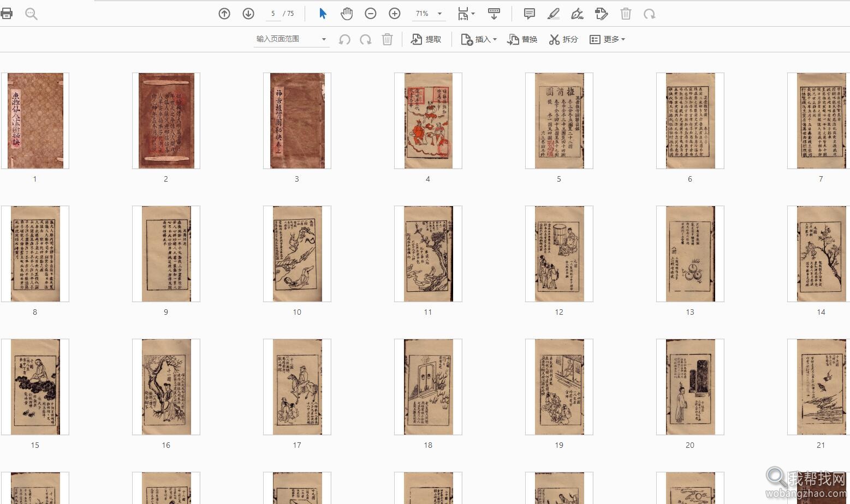This screenshot has height=504, width=850.
Task: Go to next page arrow
Action: [x=248, y=14]
